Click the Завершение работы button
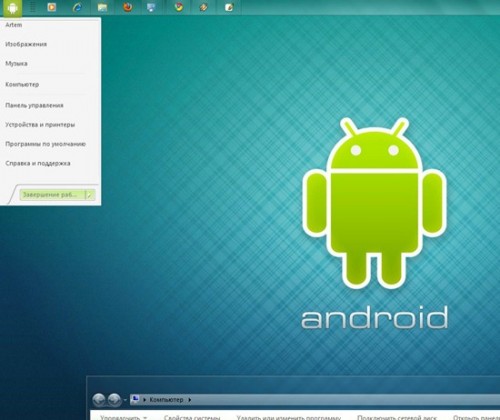500x420 pixels. pos(52,195)
